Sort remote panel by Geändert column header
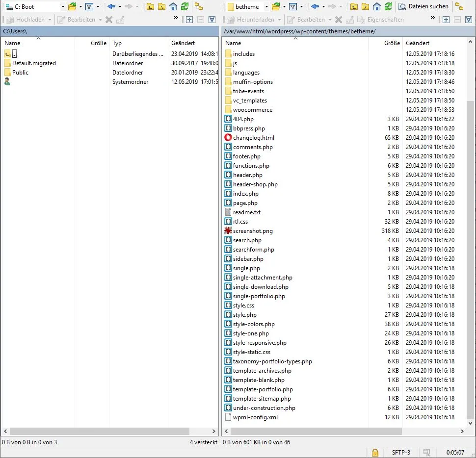This screenshot has width=476, height=458. tap(435, 43)
